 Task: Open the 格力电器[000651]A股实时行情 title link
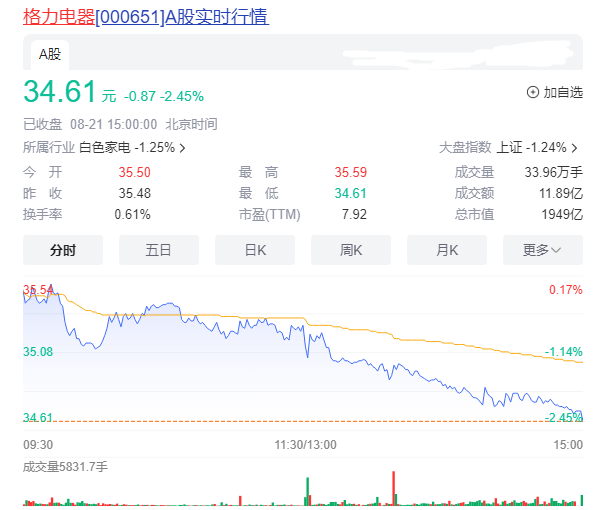coord(146,17)
